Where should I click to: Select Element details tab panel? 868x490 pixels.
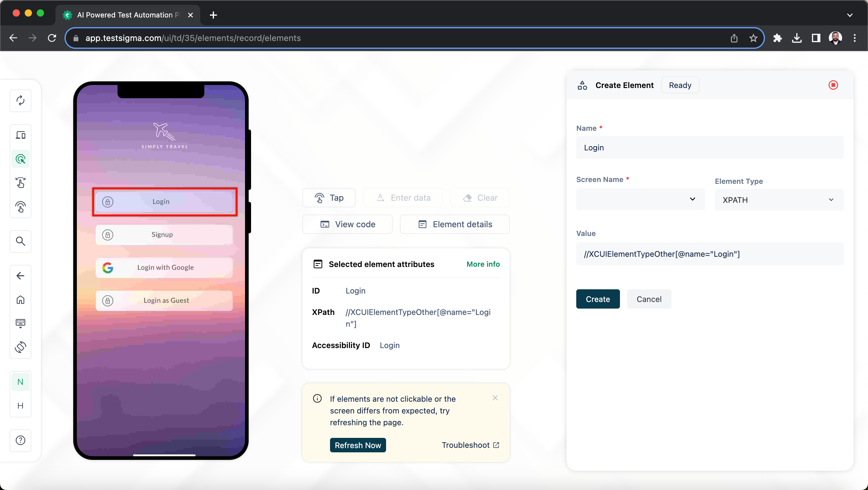click(x=455, y=224)
